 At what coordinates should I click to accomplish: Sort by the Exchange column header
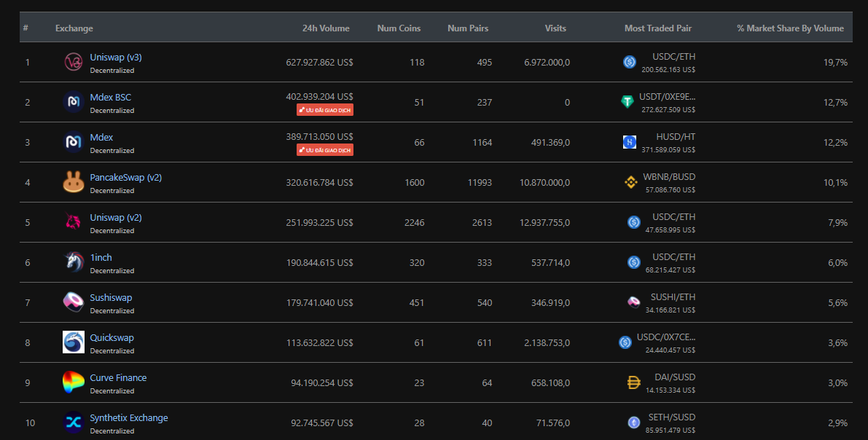74,28
